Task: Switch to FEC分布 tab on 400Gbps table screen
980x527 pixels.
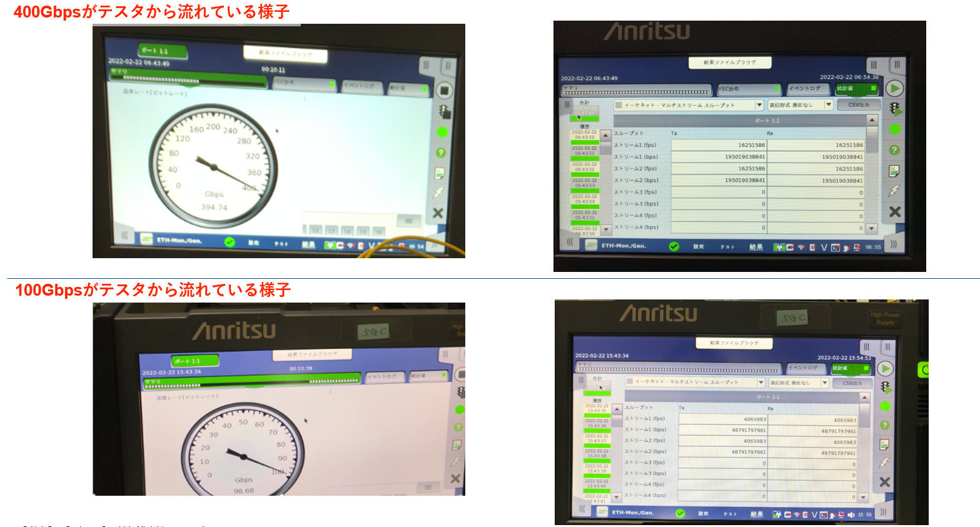Action: [749, 89]
